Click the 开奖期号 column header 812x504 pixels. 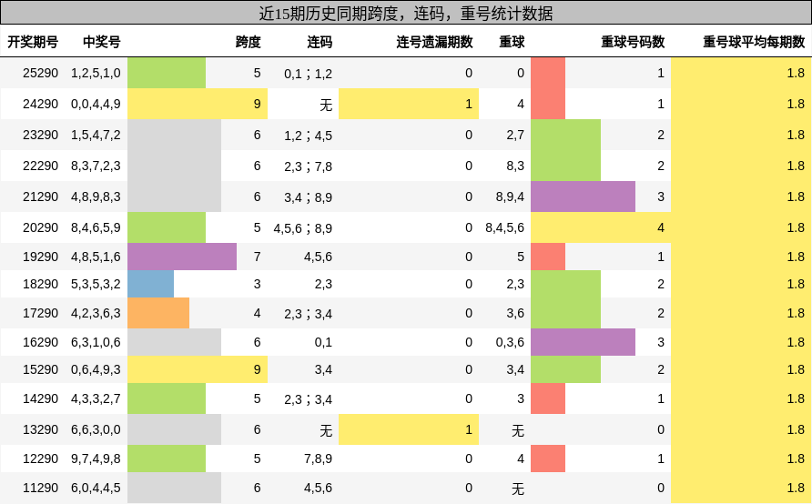[x=33, y=42]
